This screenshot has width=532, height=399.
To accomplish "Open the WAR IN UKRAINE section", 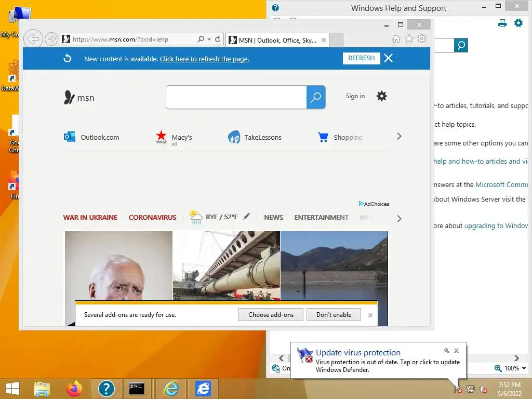I will [90, 217].
